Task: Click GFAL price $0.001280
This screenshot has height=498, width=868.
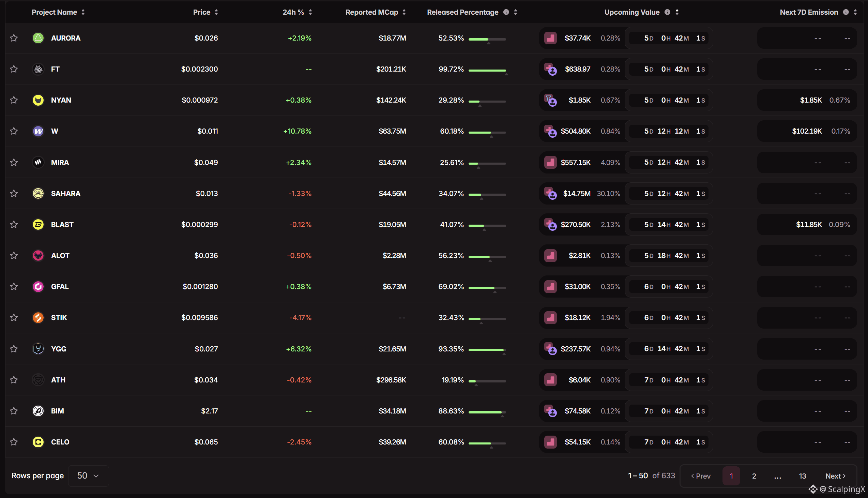Action: pos(200,287)
